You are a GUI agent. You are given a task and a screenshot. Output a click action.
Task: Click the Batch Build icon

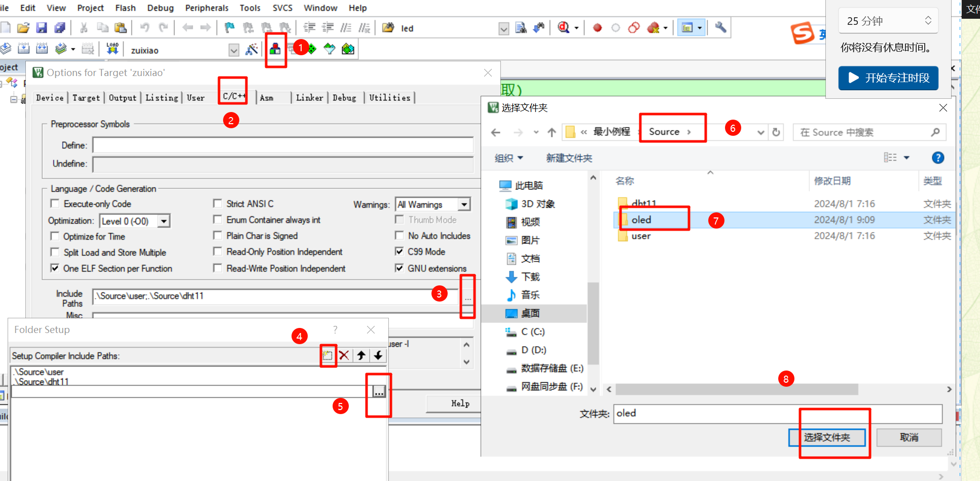pyautogui.click(x=61, y=49)
